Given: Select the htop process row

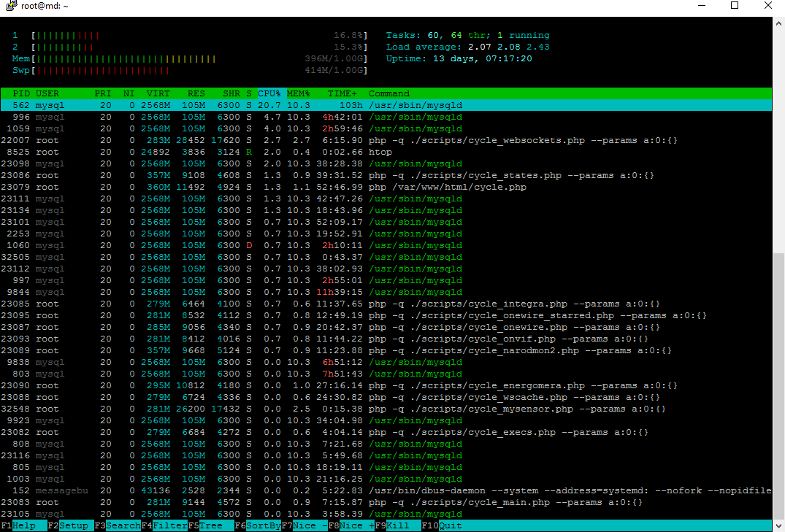Looking at the screenshot, I should pos(386,152).
